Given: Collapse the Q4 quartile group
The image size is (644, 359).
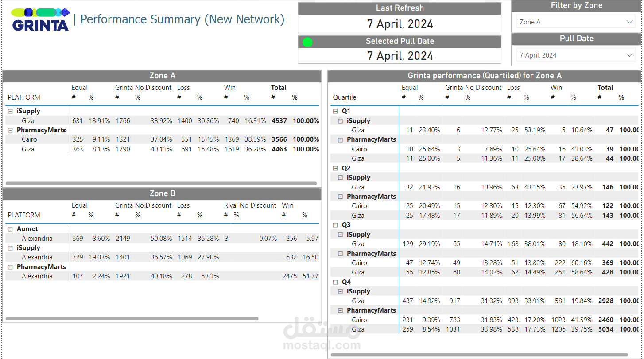Looking at the screenshot, I should (x=335, y=282).
